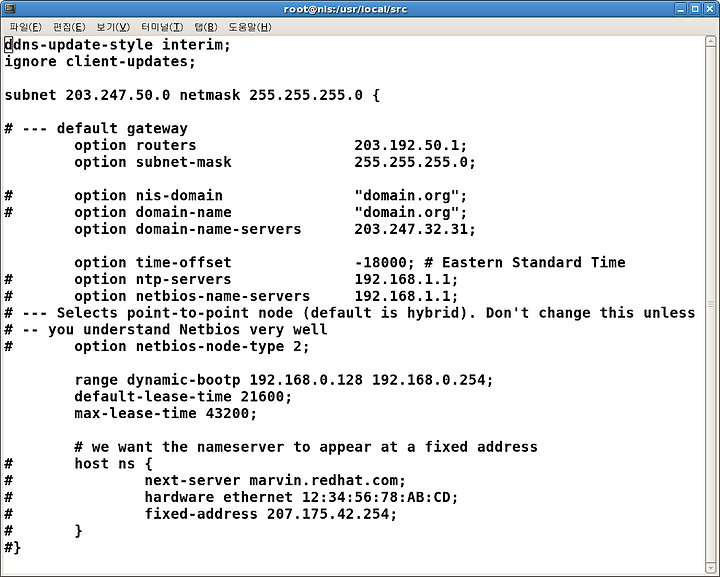Screen dimensions: 720x577
Task: Open the 보기(V) menu
Action: pyautogui.click(x=113, y=27)
